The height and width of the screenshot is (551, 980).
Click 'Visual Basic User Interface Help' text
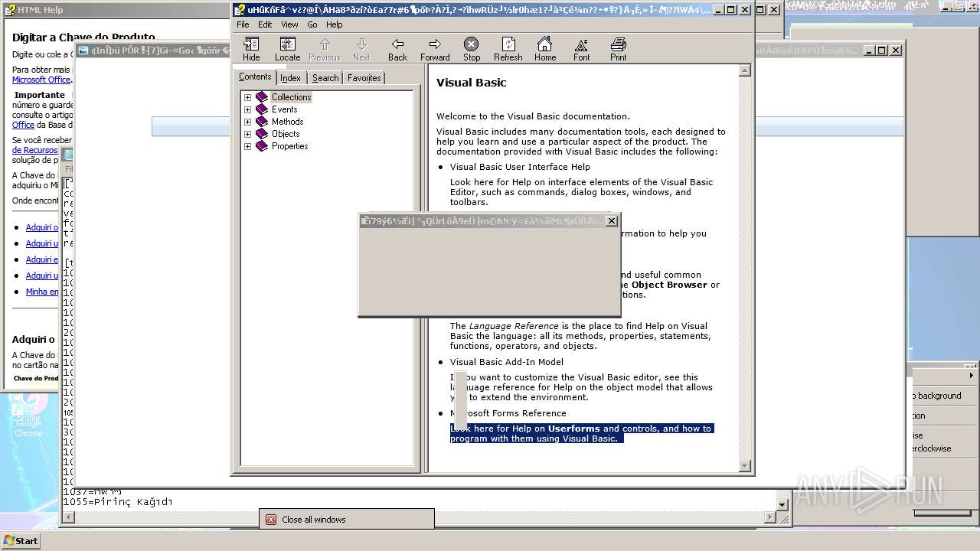(520, 167)
